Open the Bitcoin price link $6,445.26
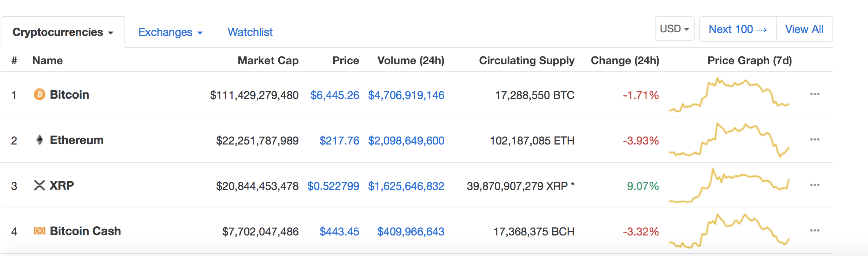 [335, 95]
